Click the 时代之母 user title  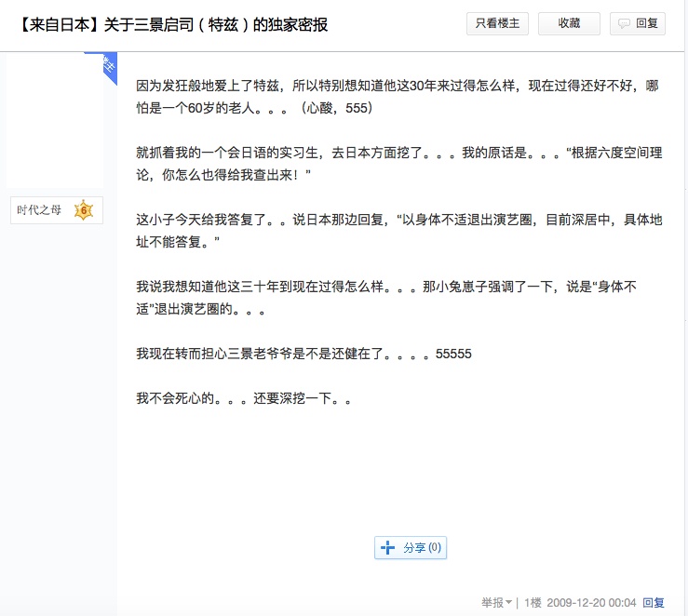[39, 210]
